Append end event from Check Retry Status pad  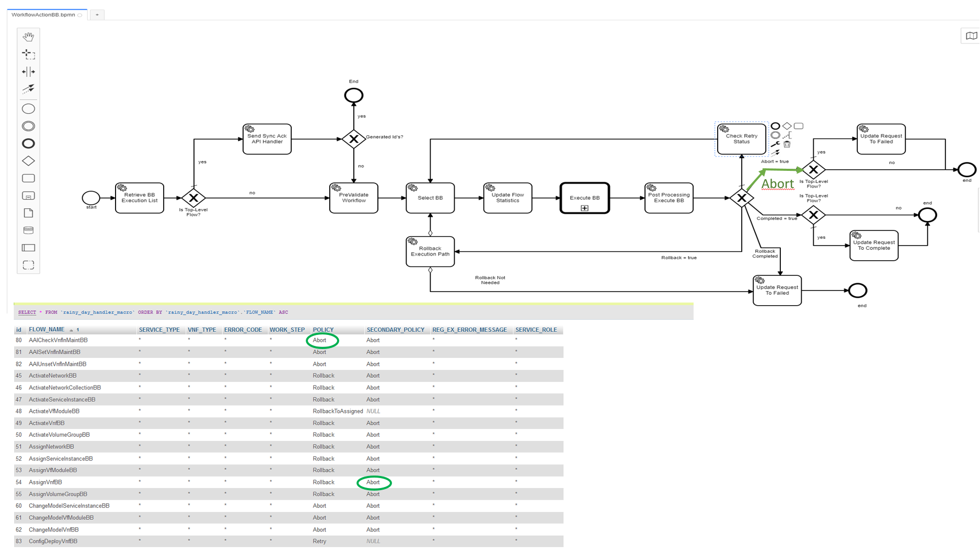pos(776,126)
